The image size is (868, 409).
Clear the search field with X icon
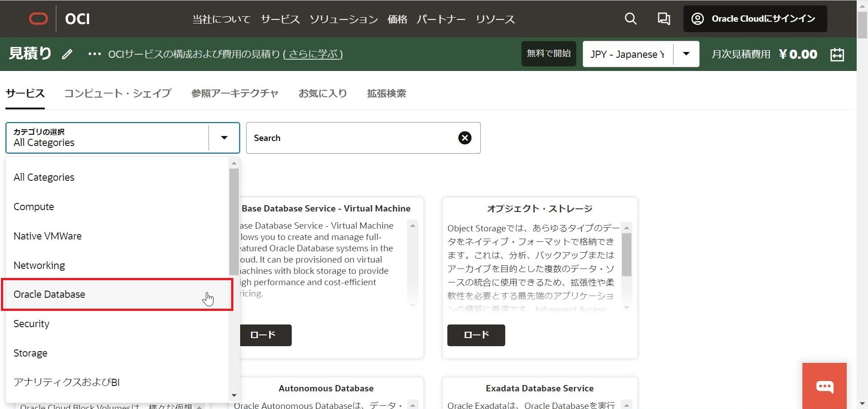(465, 138)
